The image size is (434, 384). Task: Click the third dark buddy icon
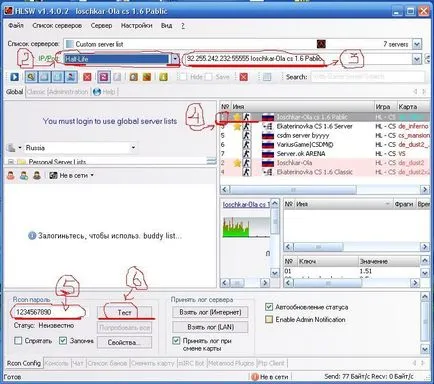(x=37, y=175)
